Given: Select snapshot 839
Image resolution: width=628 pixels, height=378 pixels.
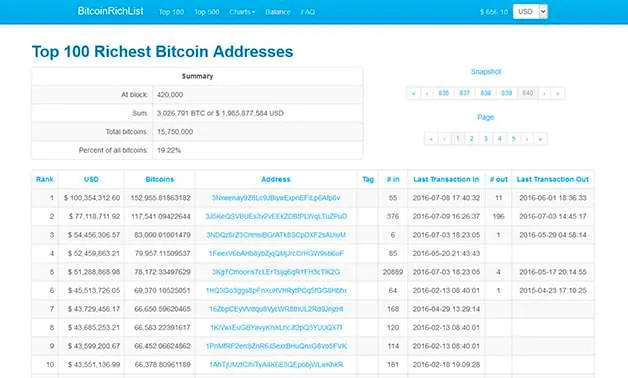Looking at the screenshot, I should click(507, 93).
